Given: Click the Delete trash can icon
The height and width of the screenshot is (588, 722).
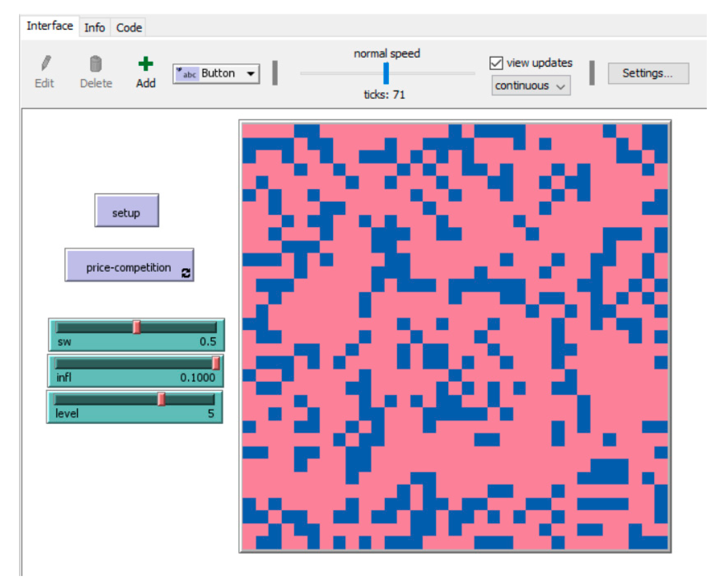Looking at the screenshot, I should click(96, 64).
